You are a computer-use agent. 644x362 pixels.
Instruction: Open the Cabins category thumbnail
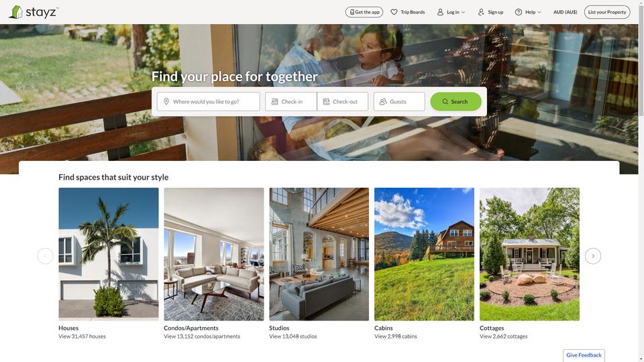(x=424, y=254)
